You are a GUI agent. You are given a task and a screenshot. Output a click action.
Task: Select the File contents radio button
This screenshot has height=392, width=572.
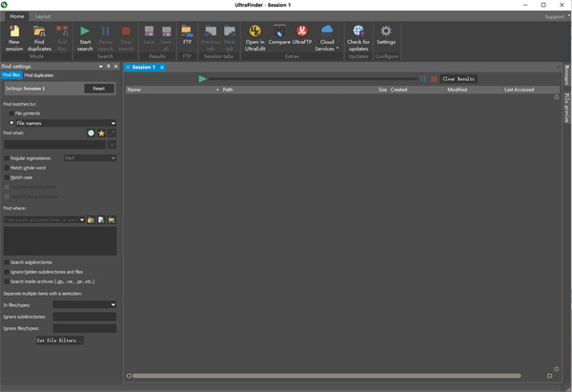[x=11, y=113]
